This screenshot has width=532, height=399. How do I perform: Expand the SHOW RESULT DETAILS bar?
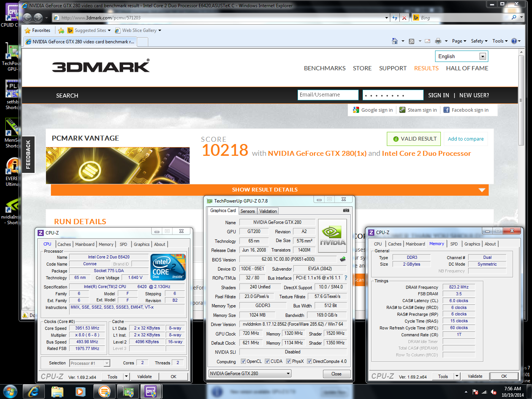coord(269,190)
